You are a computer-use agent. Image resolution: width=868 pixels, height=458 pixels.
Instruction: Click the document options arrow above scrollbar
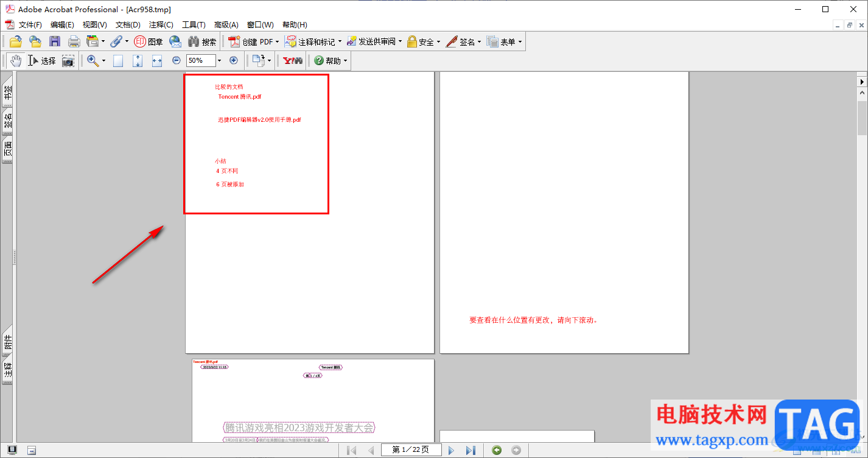862,81
